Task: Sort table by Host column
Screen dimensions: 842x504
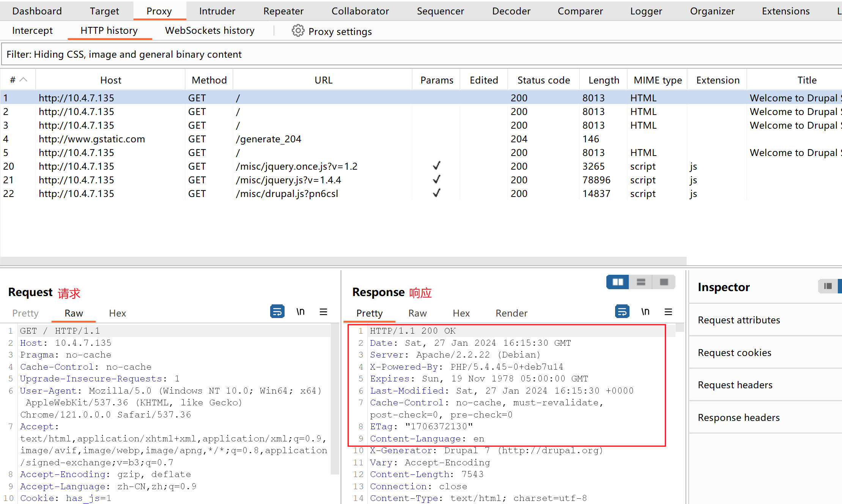Action: tap(110, 80)
